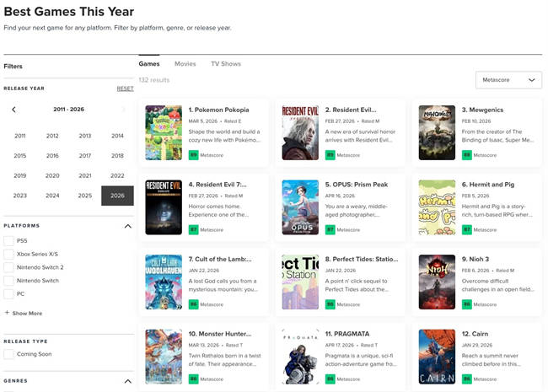The image size is (548, 392).
Task: Enable the PS5 platform checkbox
Action: pyautogui.click(x=8, y=241)
